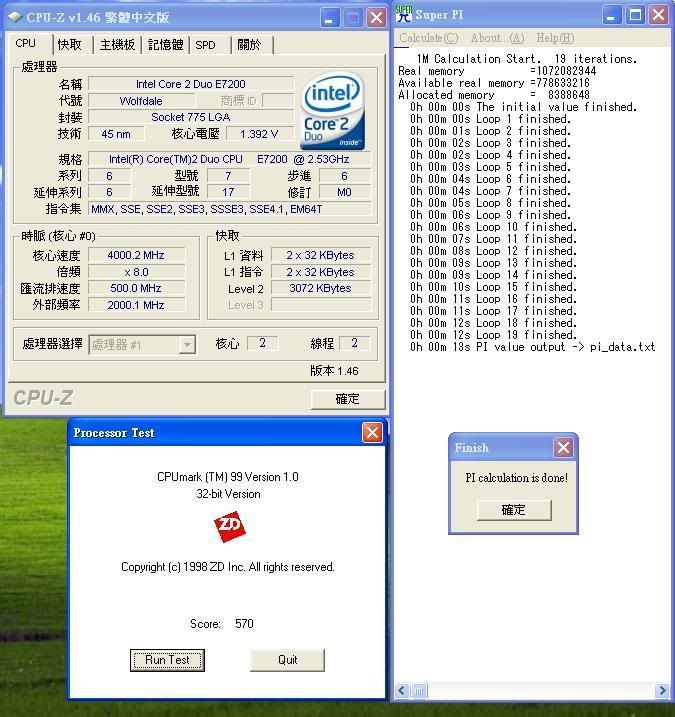The height and width of the screenshot is (717, 675).
Task: Click the Loop 10 finished line
Action: click(x=493, y=227)
